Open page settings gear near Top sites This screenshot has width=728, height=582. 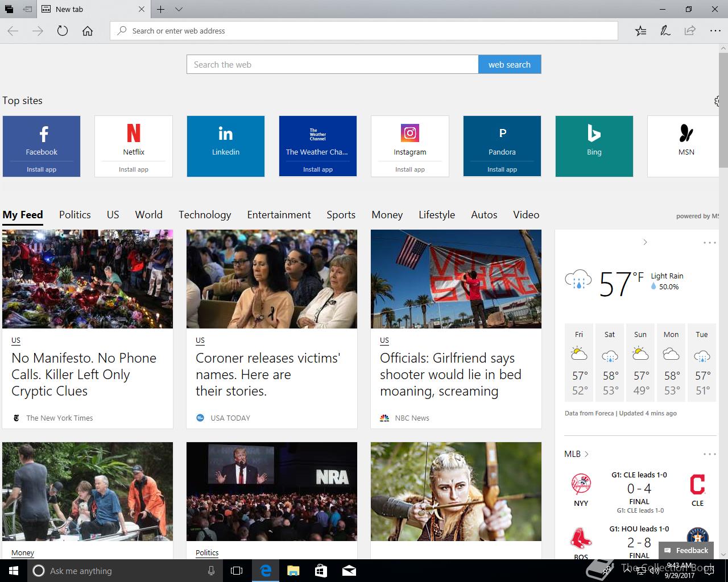[x=716, y=101]
